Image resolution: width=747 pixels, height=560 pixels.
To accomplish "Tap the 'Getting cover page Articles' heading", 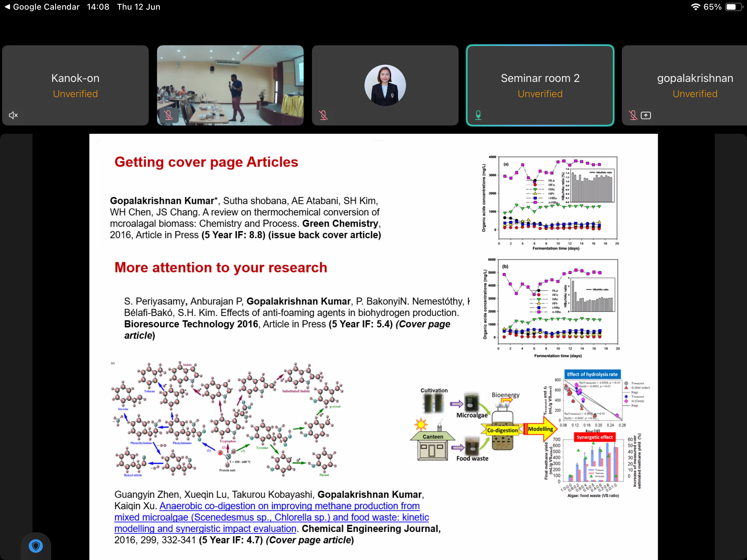I will [206, 162].
